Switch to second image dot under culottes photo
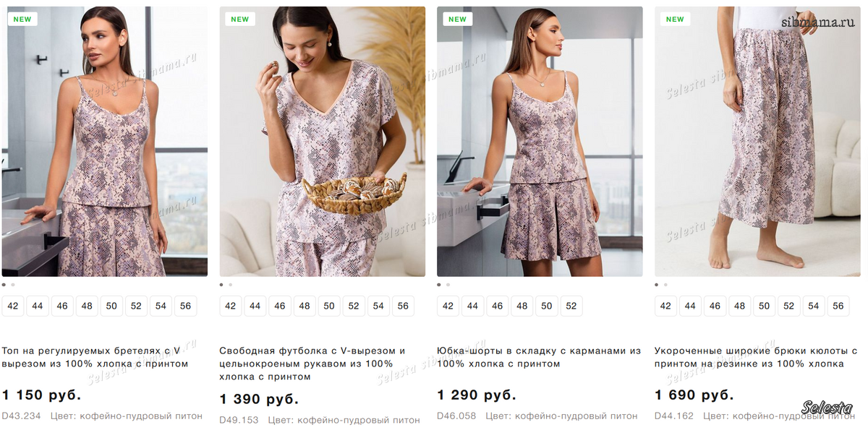Screen dimensions: 868x430 click(x=665, y=285)
